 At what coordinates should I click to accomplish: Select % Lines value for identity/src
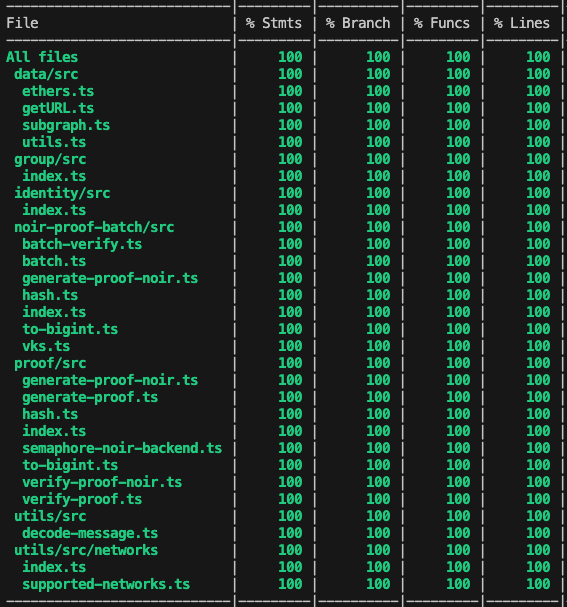(538, 193)
